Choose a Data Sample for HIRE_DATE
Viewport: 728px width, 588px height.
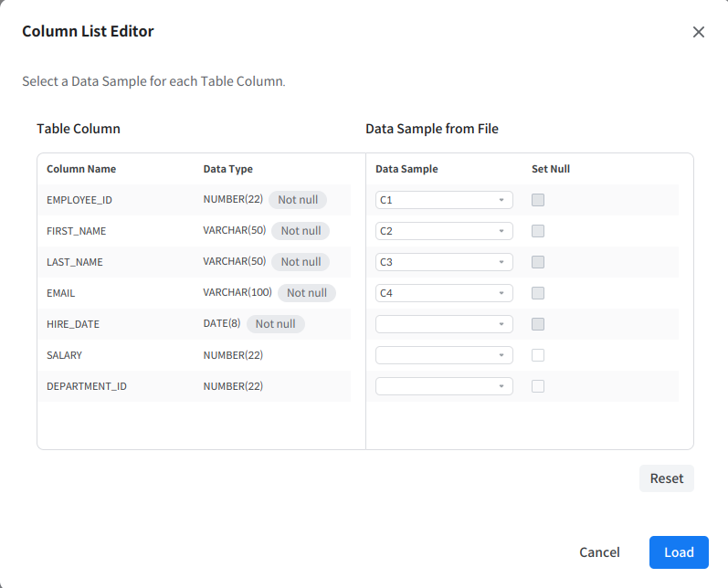click(444, 324)
